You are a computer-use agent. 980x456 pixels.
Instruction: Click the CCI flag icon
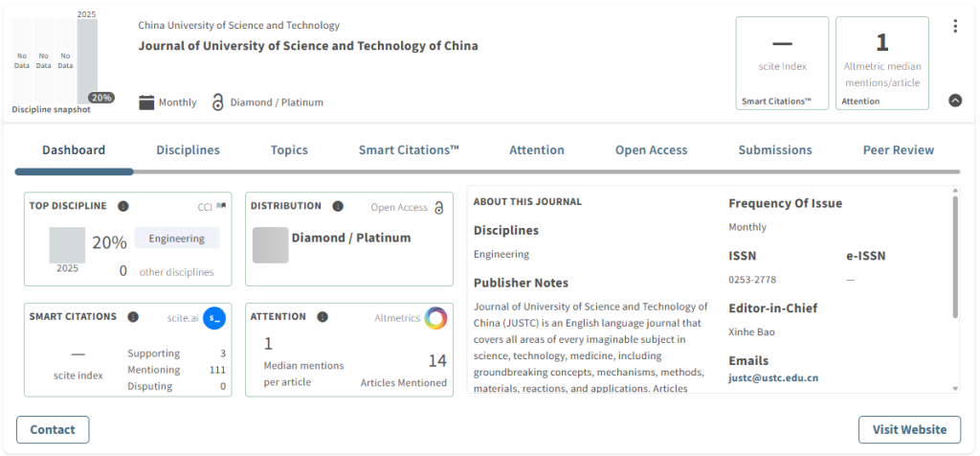[x=221, y=206]
